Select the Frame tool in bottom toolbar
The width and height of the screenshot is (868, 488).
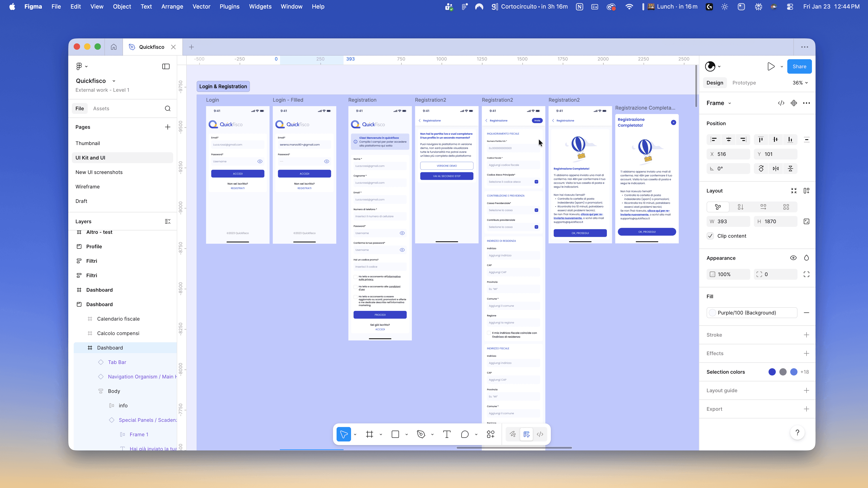369,434
